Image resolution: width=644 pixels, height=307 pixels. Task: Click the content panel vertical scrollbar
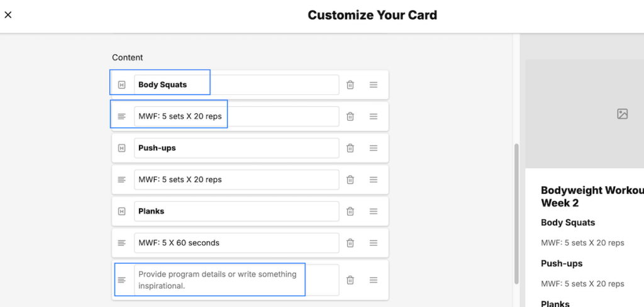coord(517,214)
